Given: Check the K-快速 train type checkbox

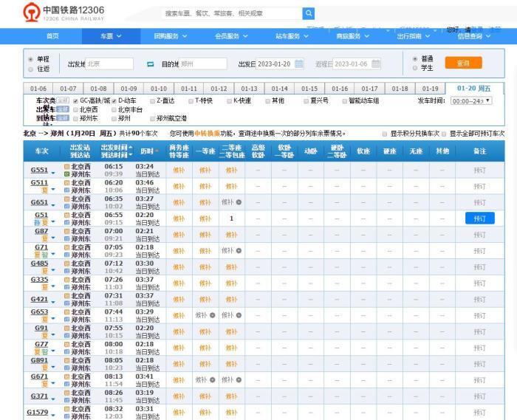Looking at the screenshot, I should [230, 100].
